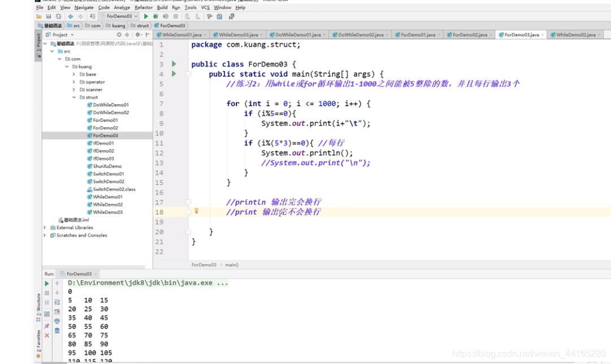
Task: Open the ForDemo03 run configuration dropdown
Action: tap(119, 16)
